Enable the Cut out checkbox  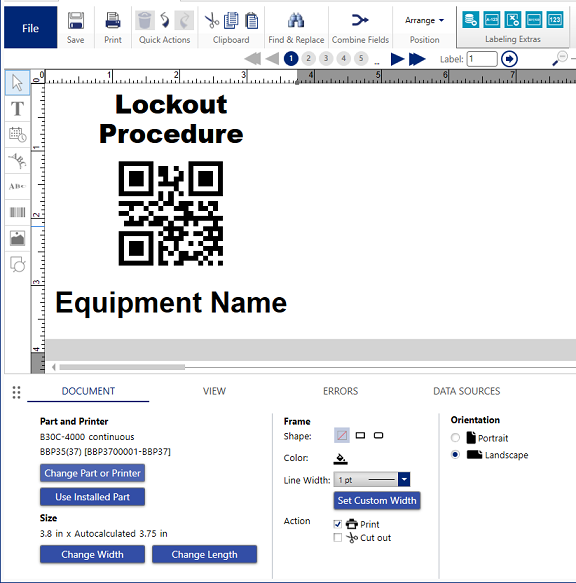pos(338,538)
